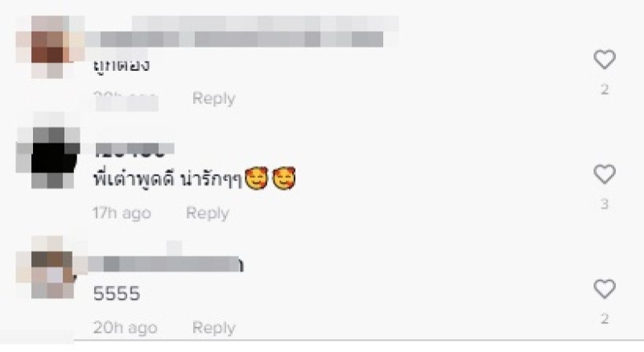Open the avatar of the 5555 commenter
The height and width of the screenshot is (352, 644).
[x=48, y=267]
